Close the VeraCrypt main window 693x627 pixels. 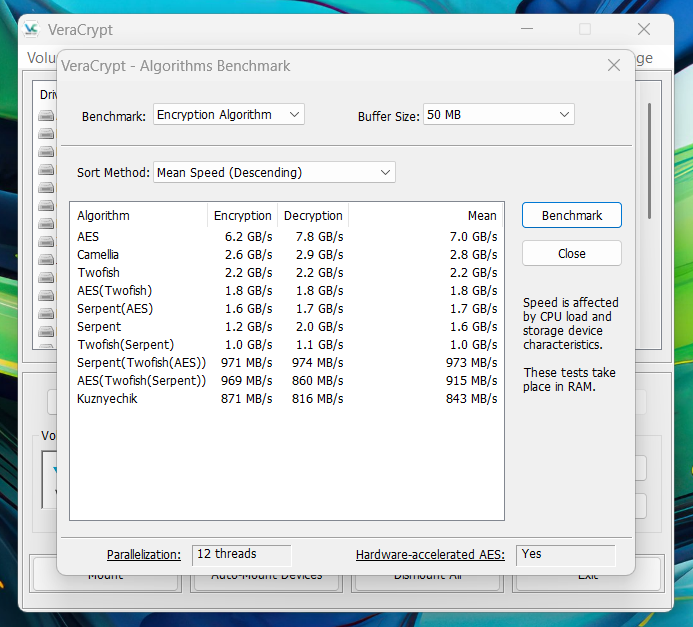point(644,29)
